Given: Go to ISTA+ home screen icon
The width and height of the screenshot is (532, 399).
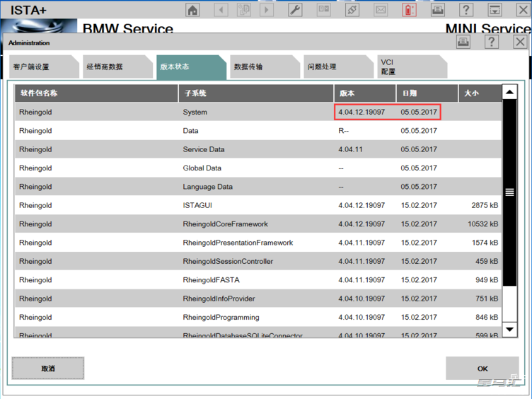Looking at the screenshot, I should pos(192,10).
